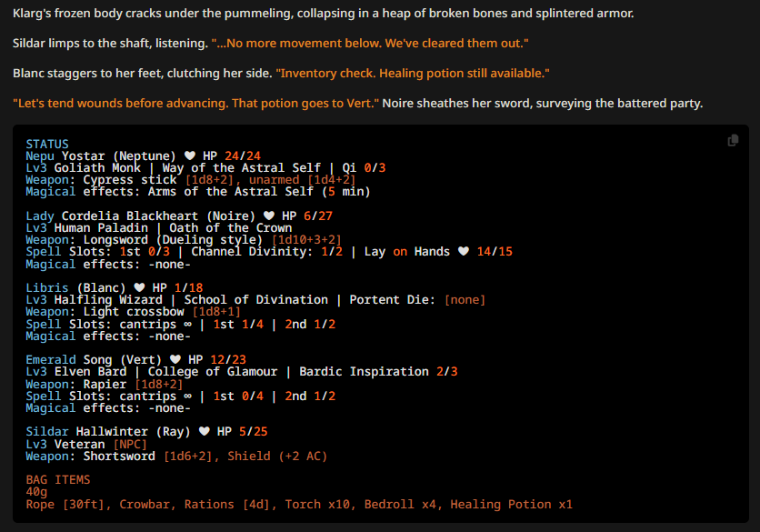Click "Rope [30ft]" in bag items
Viewport: 760px width, 532px height.
click(x=65, y=505)
